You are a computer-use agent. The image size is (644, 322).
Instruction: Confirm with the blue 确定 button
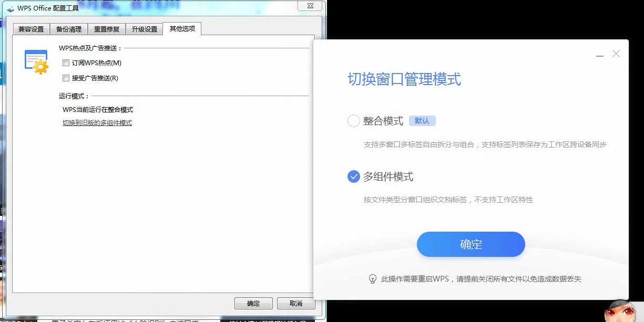471,244
